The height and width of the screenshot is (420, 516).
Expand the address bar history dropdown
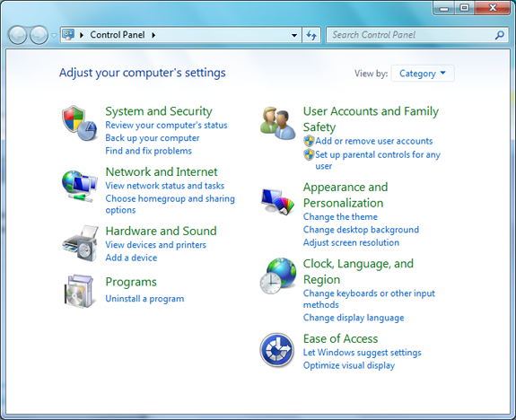tap(294, 35)
